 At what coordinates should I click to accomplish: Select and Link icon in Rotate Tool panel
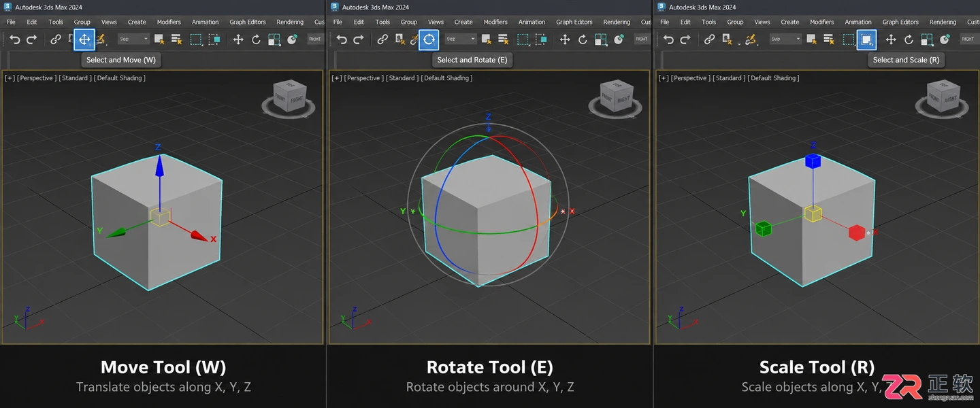tap(382, 39)
